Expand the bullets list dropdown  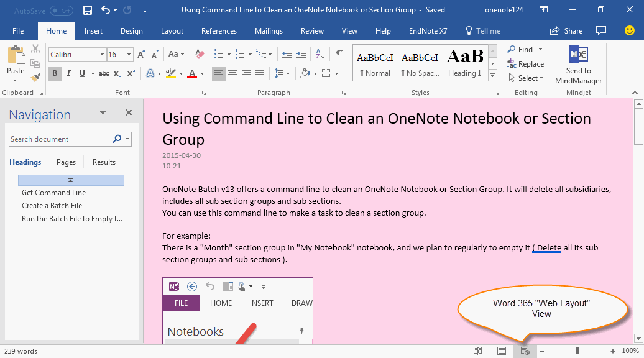[229, 54]
